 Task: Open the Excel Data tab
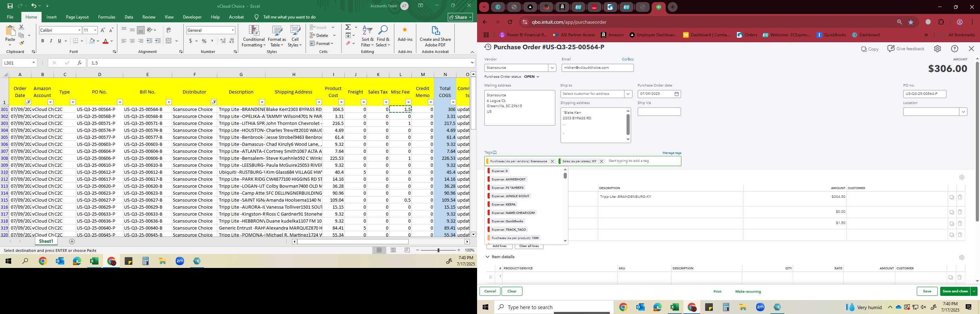click(x=129, y=17)
